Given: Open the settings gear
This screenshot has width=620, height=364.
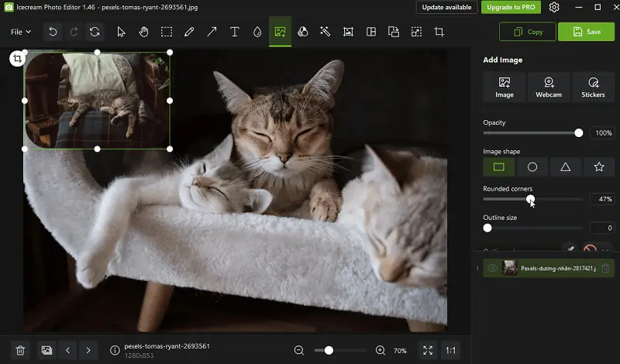Looking at the screenshot, I should (x=554, y=7).
